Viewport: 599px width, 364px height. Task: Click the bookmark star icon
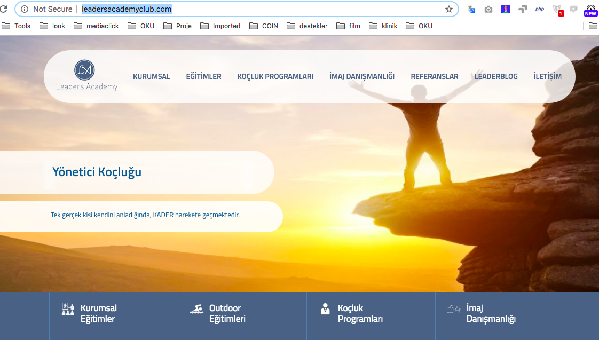448,9
